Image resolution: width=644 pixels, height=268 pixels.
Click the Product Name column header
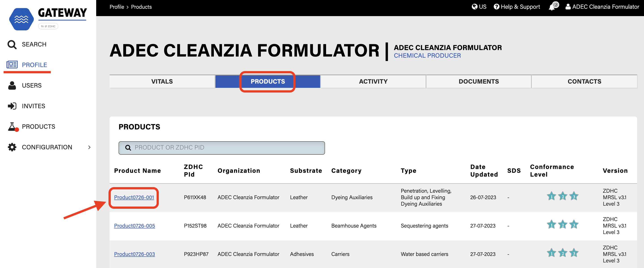coord(138,171)
